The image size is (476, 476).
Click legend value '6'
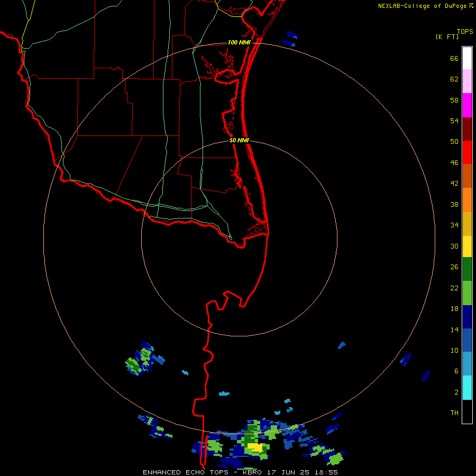tap(456, 371)
